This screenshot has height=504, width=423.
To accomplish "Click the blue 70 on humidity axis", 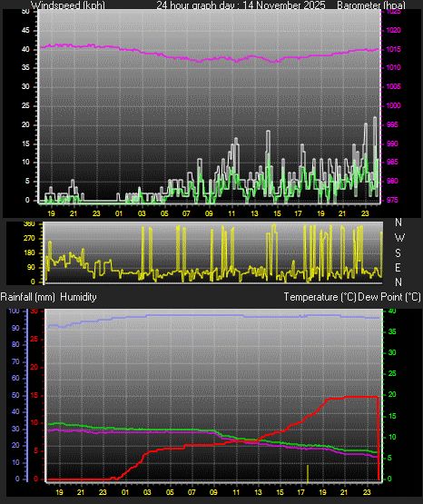I will 15,361.
